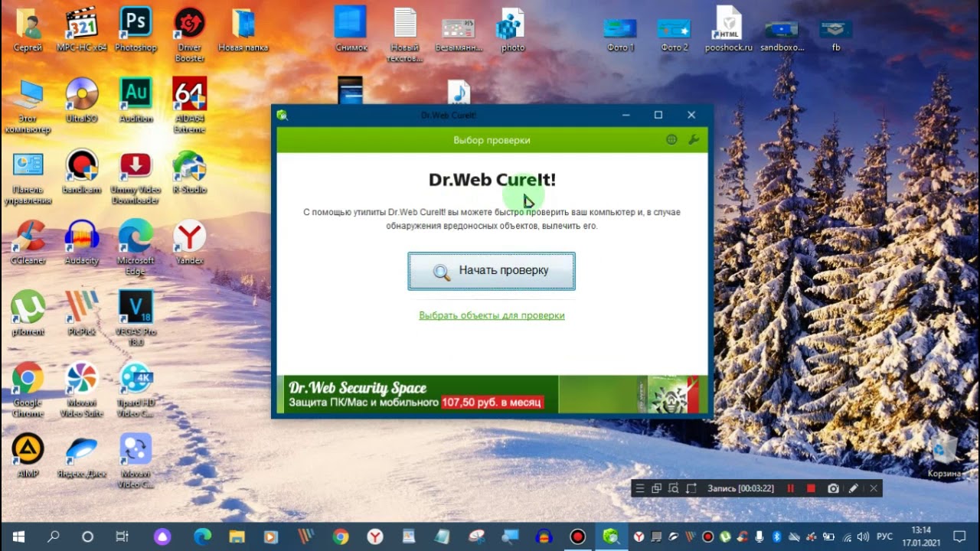The height and width of the screenshot is (551, 980).
Task: Open Movavi Video Suite desktop icon
Action: (82, 390)
